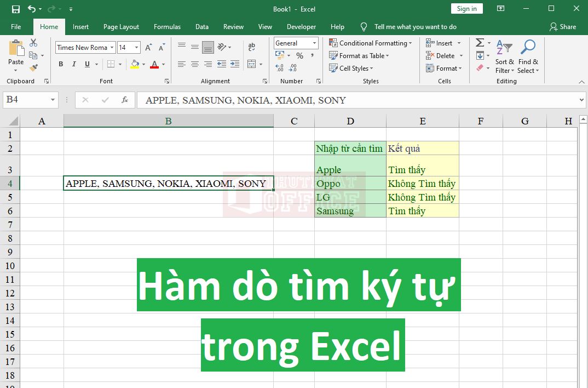Click the Share button
The image size is (588, 388).
point(563,27)
